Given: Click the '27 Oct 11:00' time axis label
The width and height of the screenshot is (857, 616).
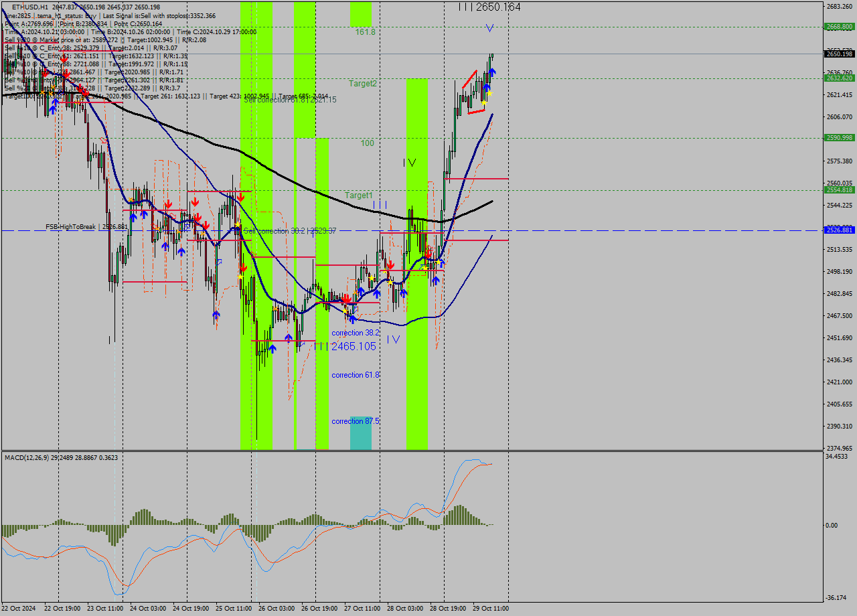Looking at the screenshot, I should pos(362,609).
